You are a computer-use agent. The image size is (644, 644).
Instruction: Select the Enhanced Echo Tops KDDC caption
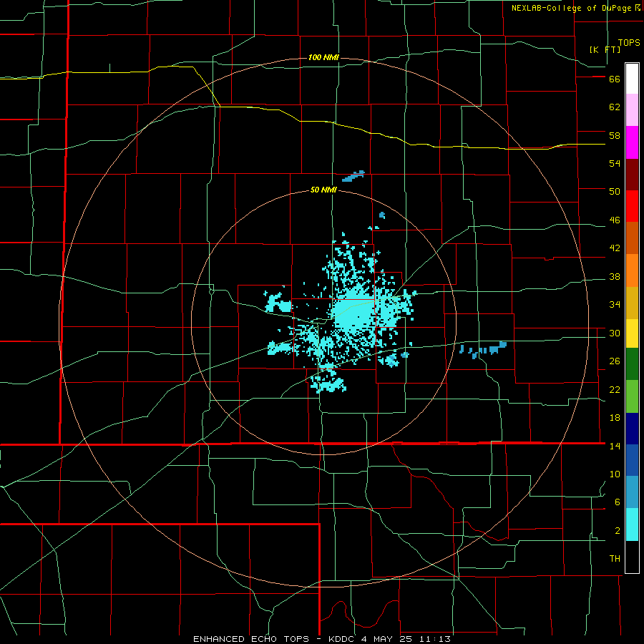coord(322,639)
